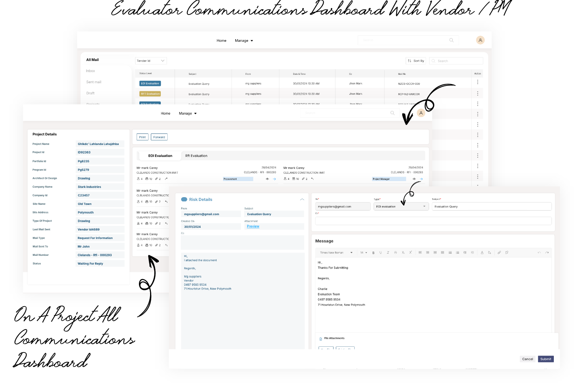Open the Tender Id dropdown
This screenshot has height=392, width=583.
151,61
